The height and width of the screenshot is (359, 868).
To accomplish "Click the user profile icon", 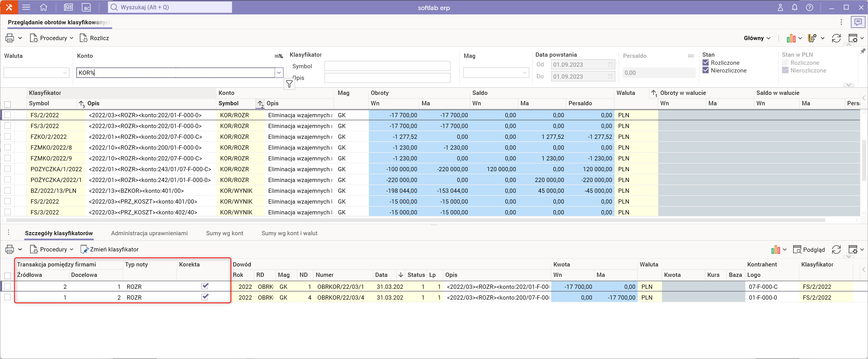I will point(780,7).
